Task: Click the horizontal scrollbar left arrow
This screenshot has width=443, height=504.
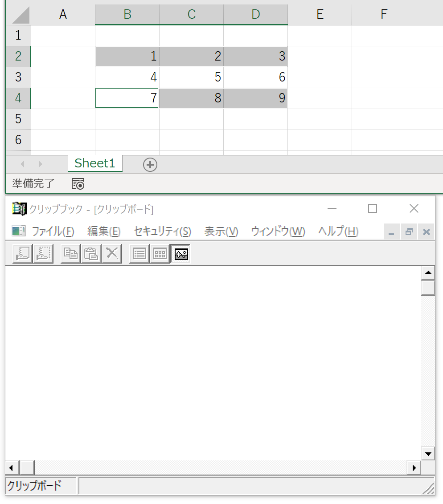Action: coord(12,467)
